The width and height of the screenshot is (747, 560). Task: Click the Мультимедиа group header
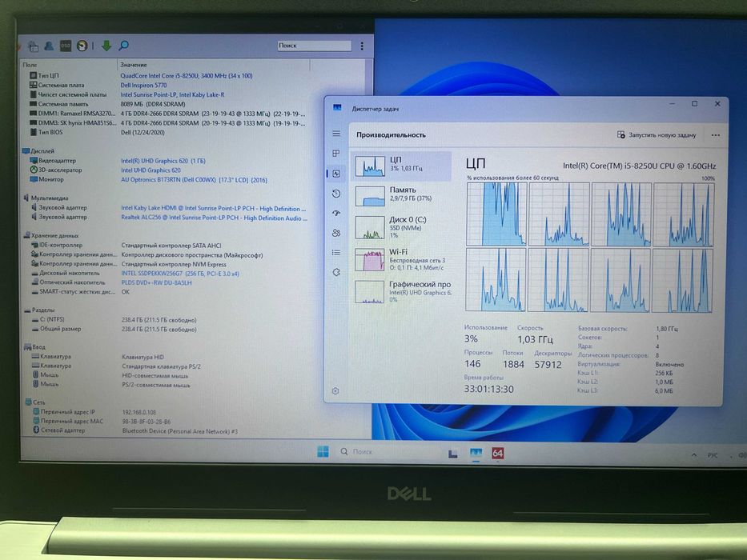click(x=46, y=198)
